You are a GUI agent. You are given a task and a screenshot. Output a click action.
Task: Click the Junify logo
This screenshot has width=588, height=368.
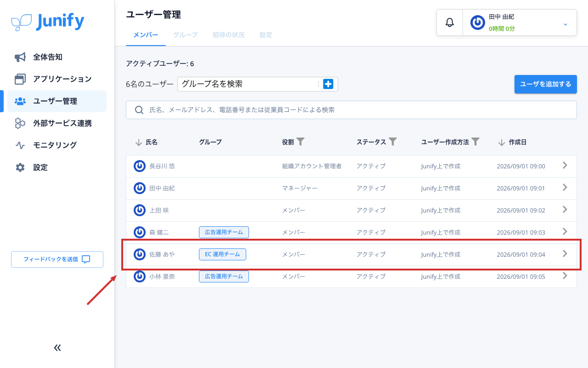48,22
